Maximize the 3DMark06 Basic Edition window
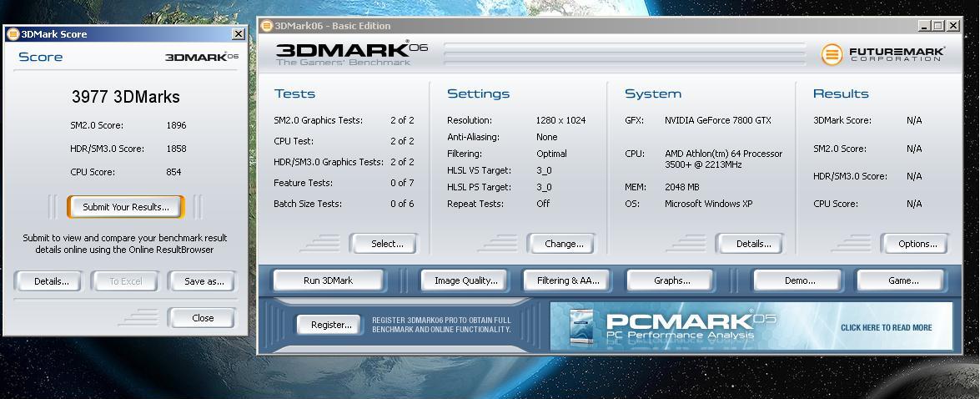980x399 pixels. [937, 26]
